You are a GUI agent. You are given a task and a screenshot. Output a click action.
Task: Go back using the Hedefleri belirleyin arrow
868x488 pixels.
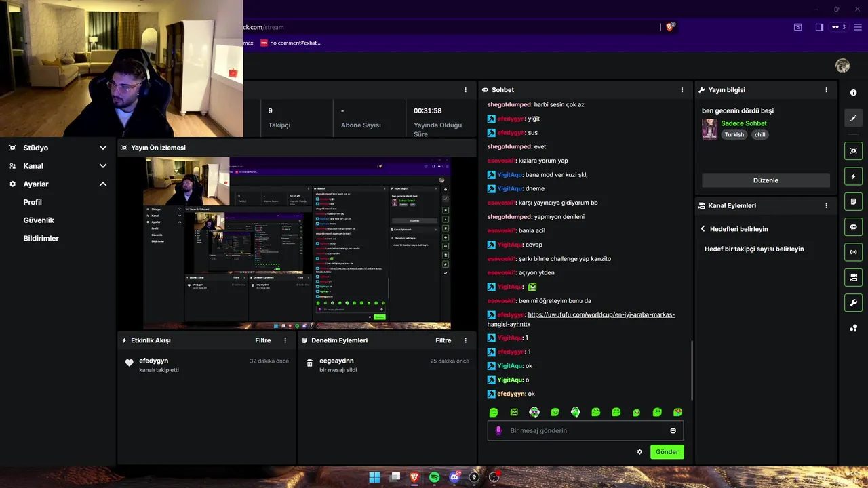pos(703,229)
